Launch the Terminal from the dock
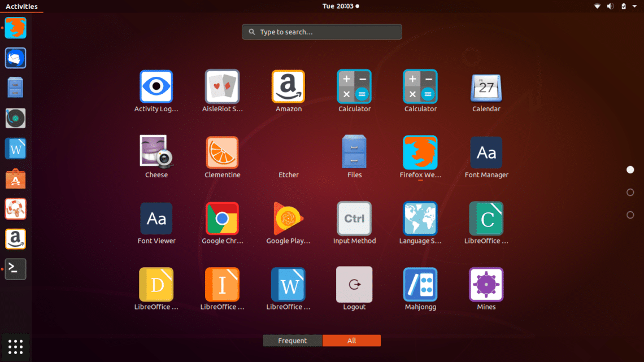 (15, 269)
